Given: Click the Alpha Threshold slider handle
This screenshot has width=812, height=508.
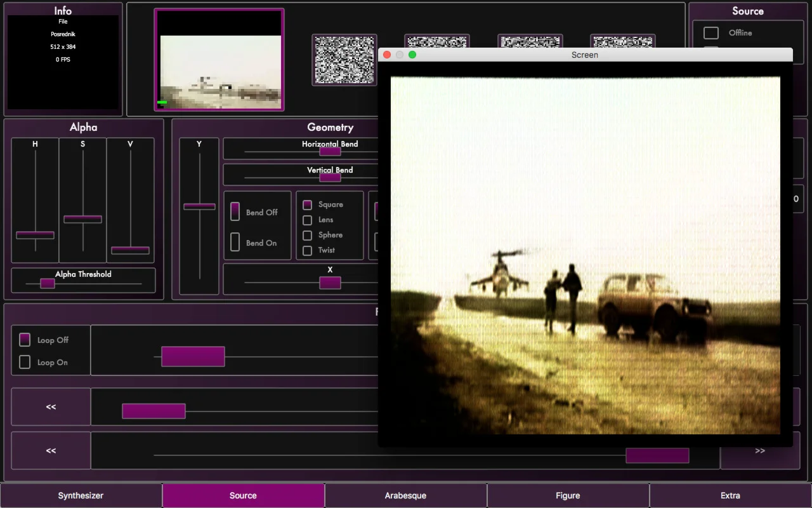Looking at the screenshot, I should [48, 283].
